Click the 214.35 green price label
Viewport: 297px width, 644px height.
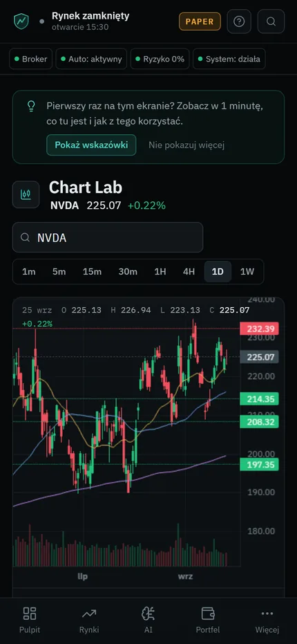tap(259, 399)
